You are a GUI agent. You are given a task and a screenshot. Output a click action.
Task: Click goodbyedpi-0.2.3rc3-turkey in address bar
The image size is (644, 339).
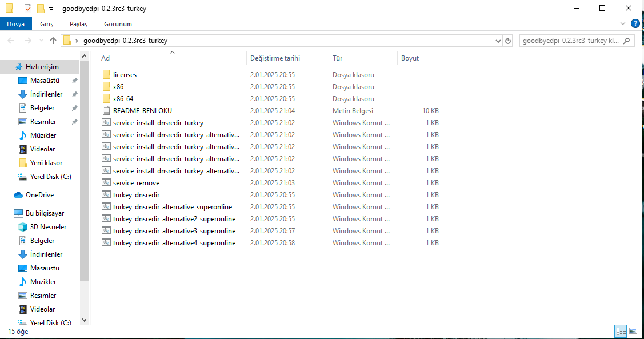[x=125, y=41]
